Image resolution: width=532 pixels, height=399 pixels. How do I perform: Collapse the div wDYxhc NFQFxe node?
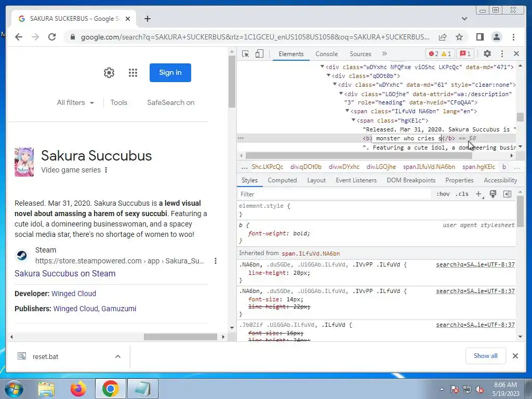click(322, 66)
